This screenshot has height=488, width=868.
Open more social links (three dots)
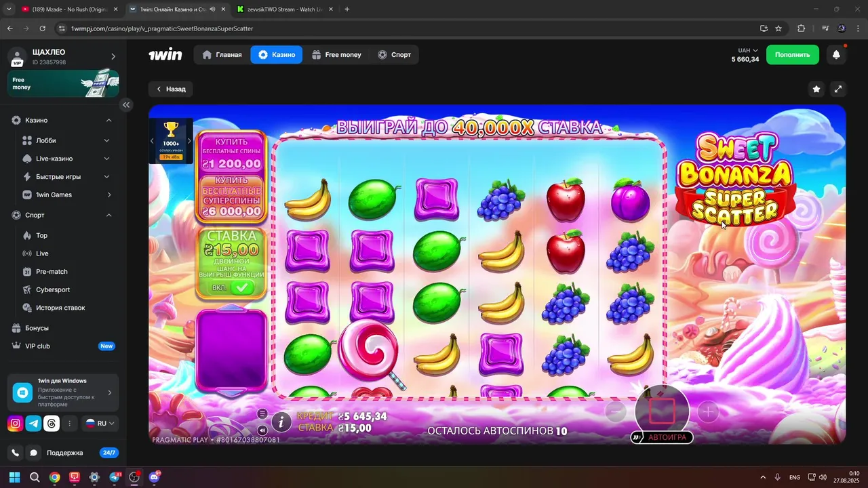pos(69,424)
